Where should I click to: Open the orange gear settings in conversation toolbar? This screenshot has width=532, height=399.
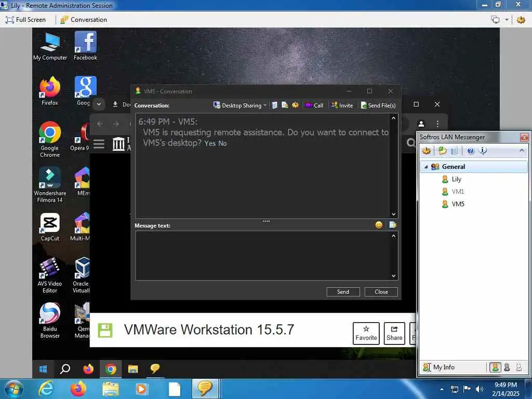tap(295, 105)
